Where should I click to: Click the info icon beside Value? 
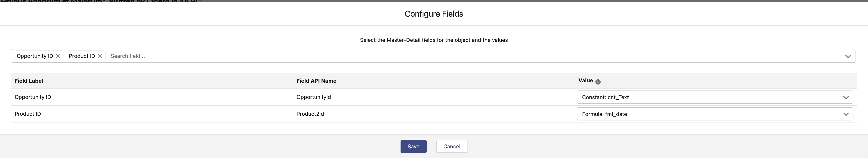pos(598,82)
